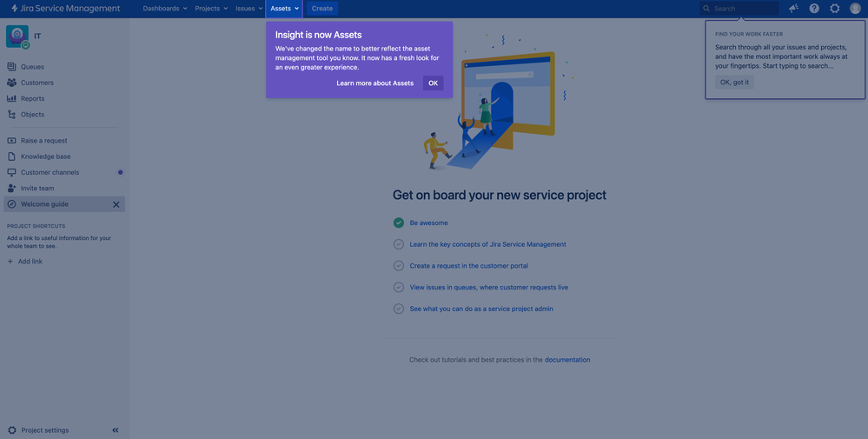Image resolution: width=868 pixels, height=439 pixels.
Task: Open the Projects dropdown menu
Action: [x=211, y=9]
